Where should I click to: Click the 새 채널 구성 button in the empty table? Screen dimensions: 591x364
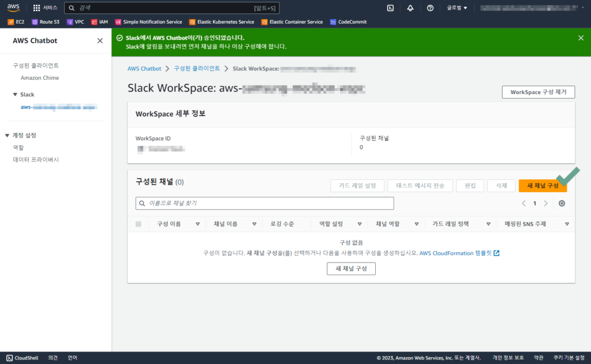coord(351,269)
